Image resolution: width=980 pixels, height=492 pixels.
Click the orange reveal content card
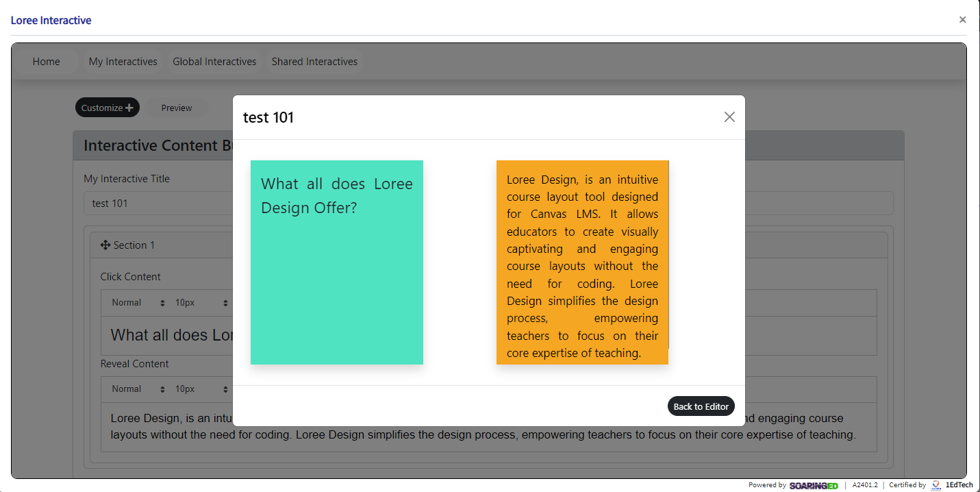pos(582,262)
